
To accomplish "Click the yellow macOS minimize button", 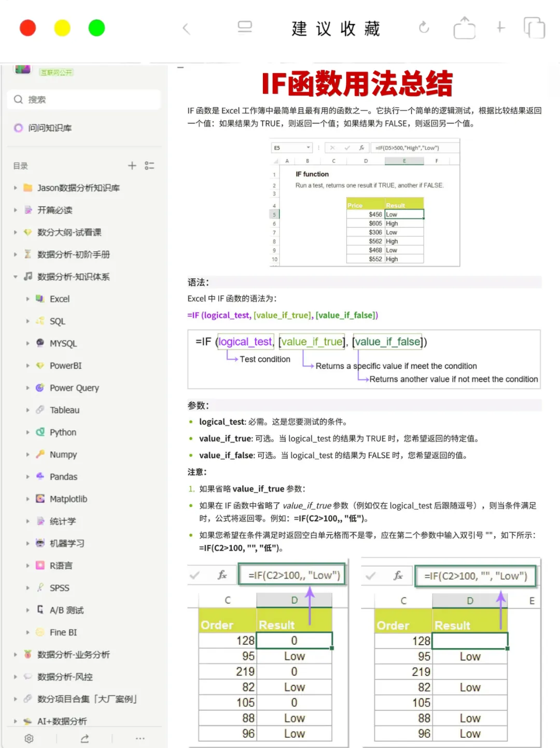I will coord(62,27).
